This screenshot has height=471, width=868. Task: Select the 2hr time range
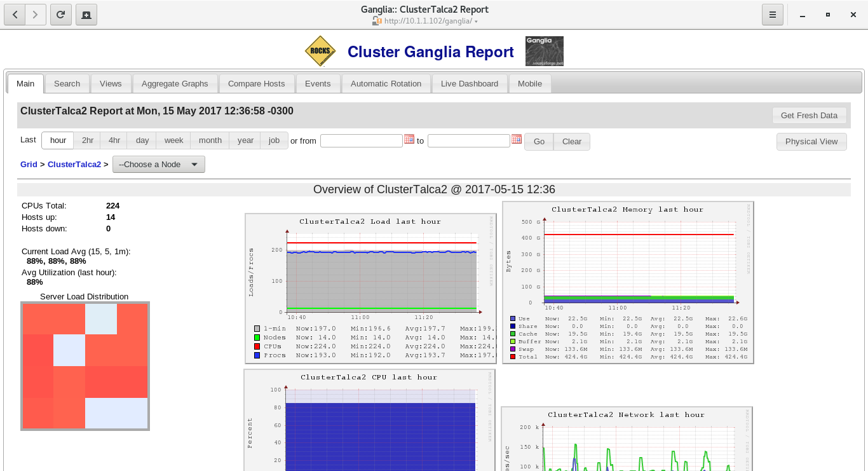[88, 140]
